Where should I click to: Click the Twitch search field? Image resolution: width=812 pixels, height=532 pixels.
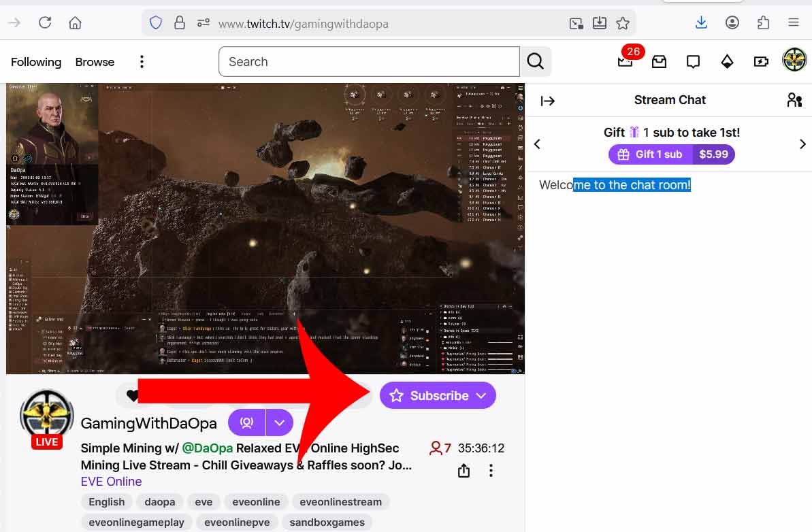[x=369, y=62]
